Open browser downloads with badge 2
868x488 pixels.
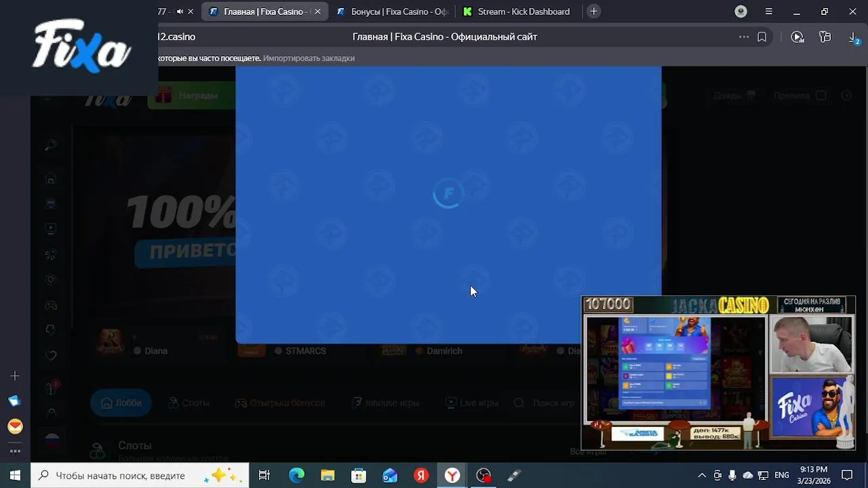tap(854, 37)
